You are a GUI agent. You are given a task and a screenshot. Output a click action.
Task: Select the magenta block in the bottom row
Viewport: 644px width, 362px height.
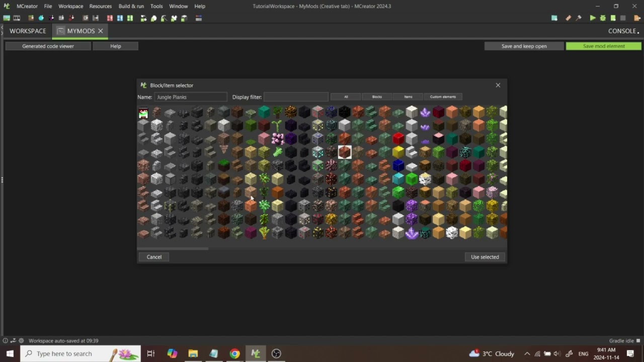click(251, 232)
